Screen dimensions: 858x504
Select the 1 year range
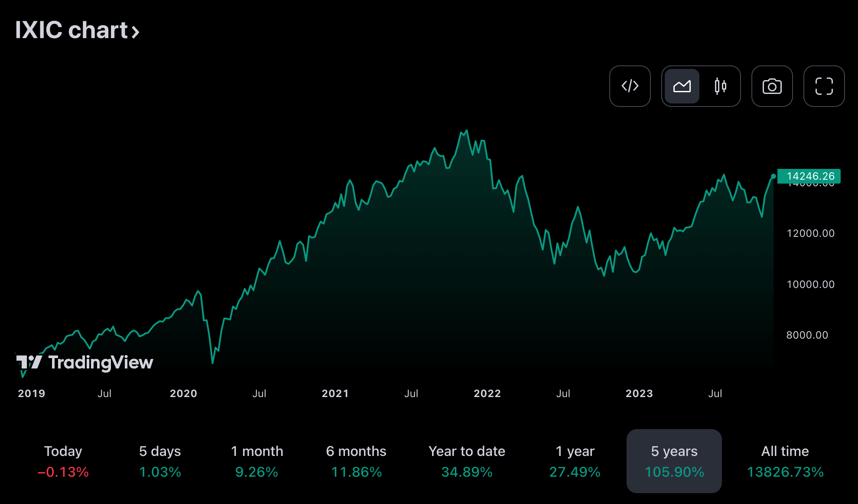pos(575,461)
